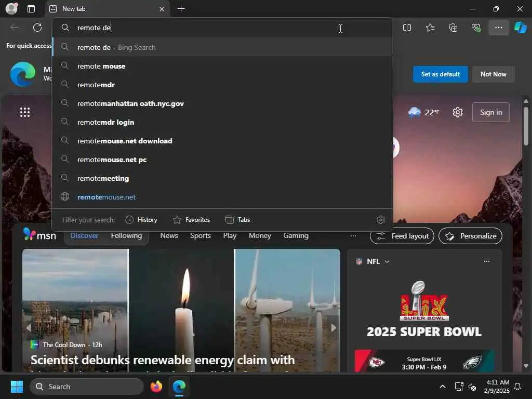Screen dimensions: 532x399
Task: Open the notifications bell
Action: pos(517,387)
